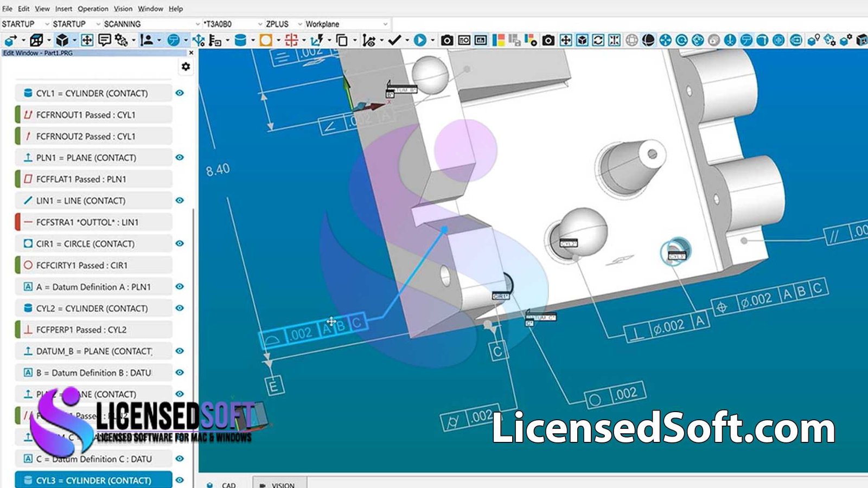
Task: Select the orange circle-in-square icon
Action: coord(266,40)
